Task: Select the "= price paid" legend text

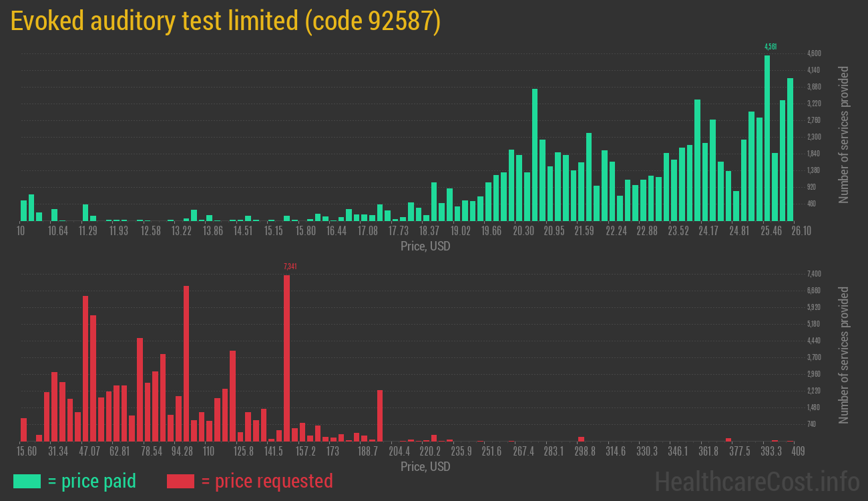Action: [92, 481]
